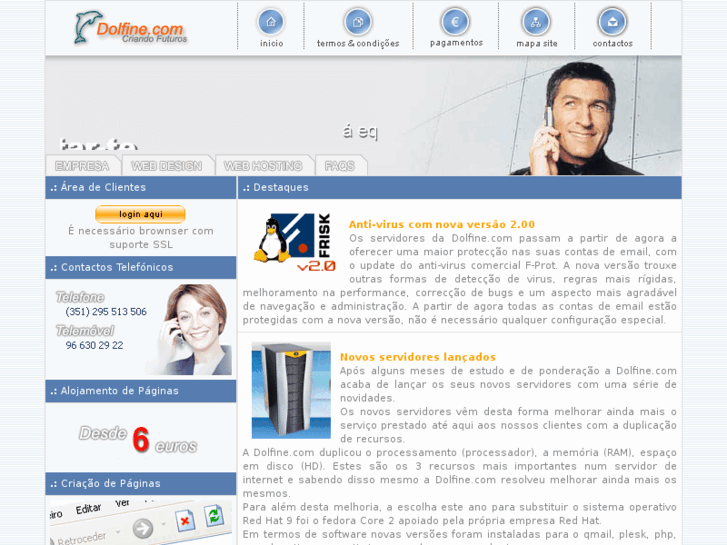Click the Telemóvel label
This screenshot has width=727, height=545.
click(x=85, y=331)
